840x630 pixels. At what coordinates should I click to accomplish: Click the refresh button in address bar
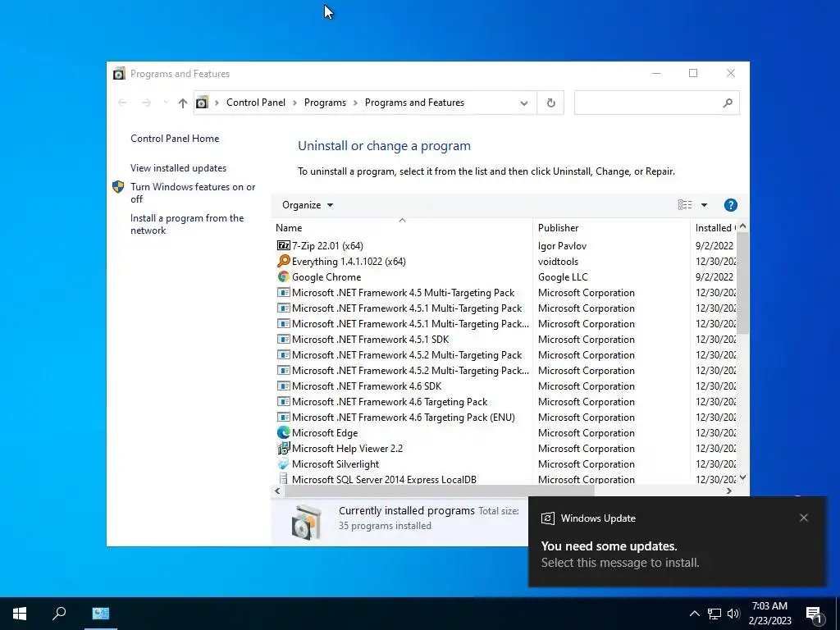(x=550, y=103)
